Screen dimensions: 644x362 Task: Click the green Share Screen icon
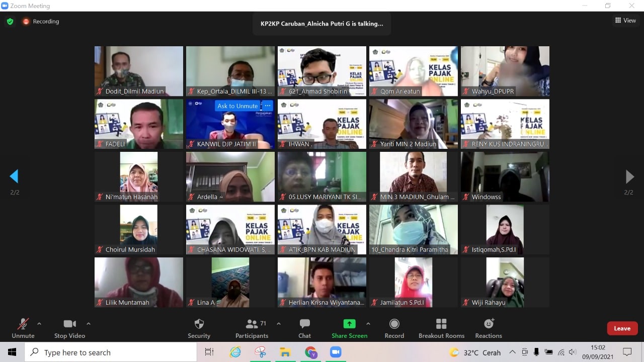pos(349,324)
